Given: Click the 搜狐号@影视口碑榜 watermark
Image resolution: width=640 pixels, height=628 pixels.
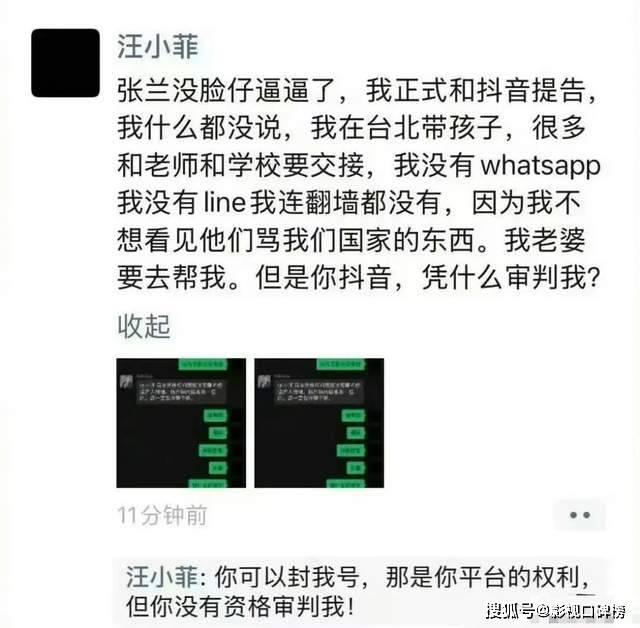Looking at the screenshot, I should coord(556,611).
